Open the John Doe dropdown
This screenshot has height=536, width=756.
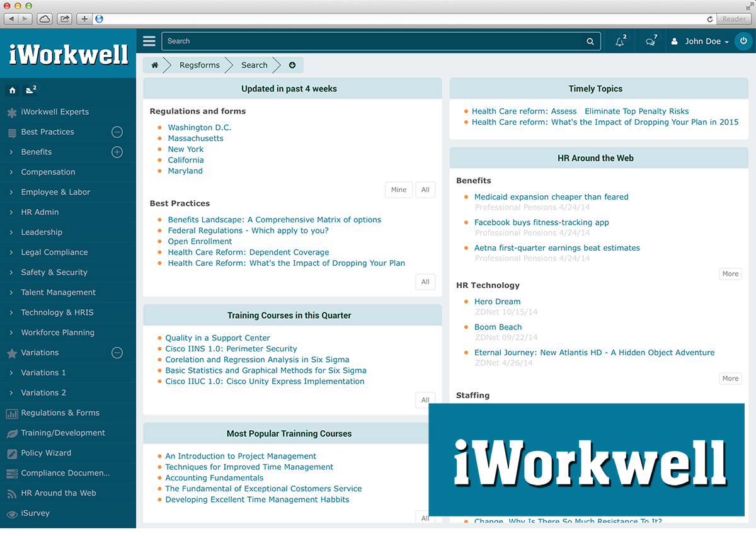tap(702, 40)
